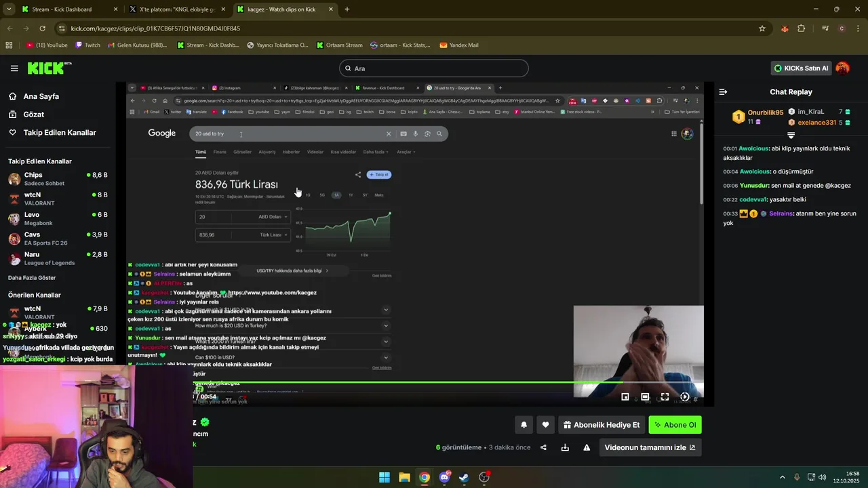Viewport: 868px width, 488px height.
Task: Download the clip
Action: point(565,447)
